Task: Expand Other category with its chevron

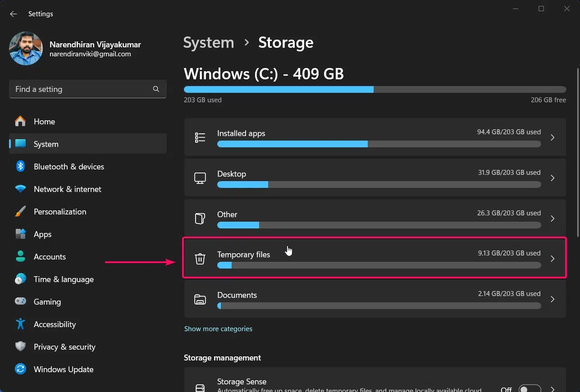Action: (x=553, y=219)
